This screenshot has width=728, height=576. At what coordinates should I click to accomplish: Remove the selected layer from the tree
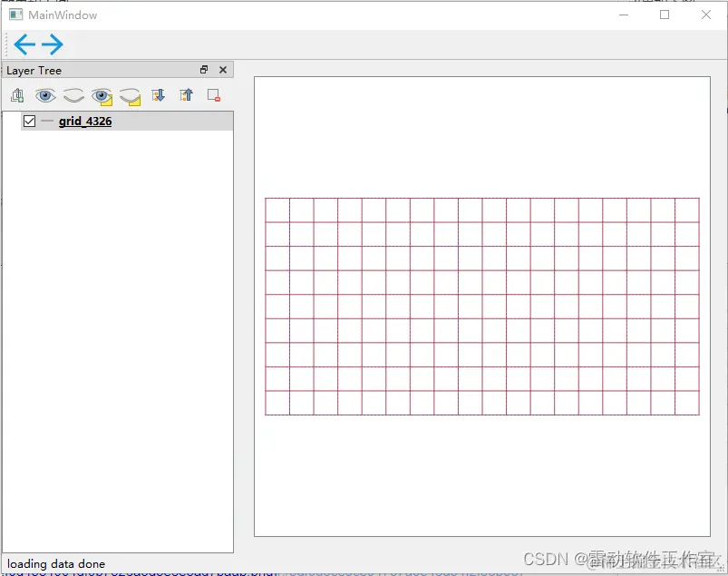(x=214, y=95)
